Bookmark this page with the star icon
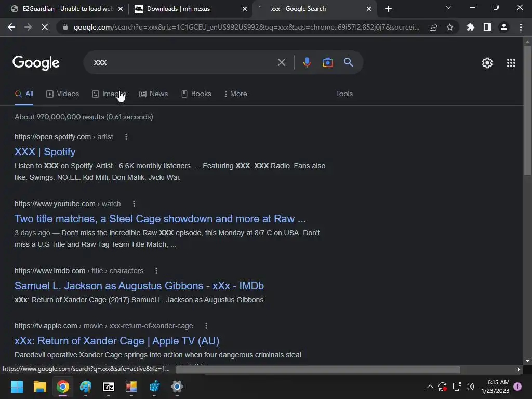The height and width of the screenshot is (399, 532). 450,27
